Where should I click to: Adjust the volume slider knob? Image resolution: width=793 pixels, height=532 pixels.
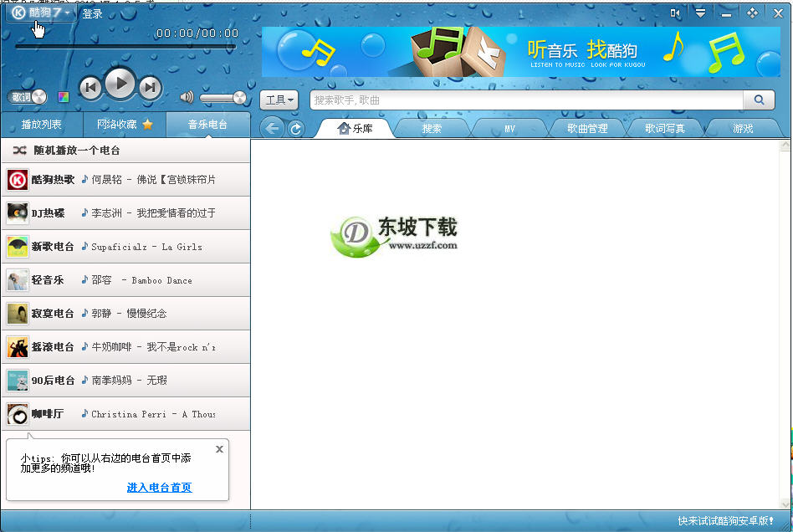tap(239, 98)
